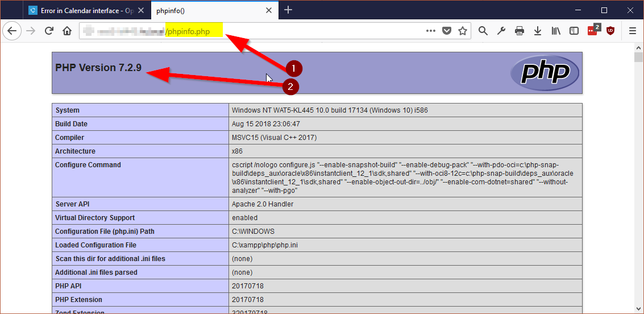
Task: Open the wrench developer tools icon
Action: pos(501,31)
